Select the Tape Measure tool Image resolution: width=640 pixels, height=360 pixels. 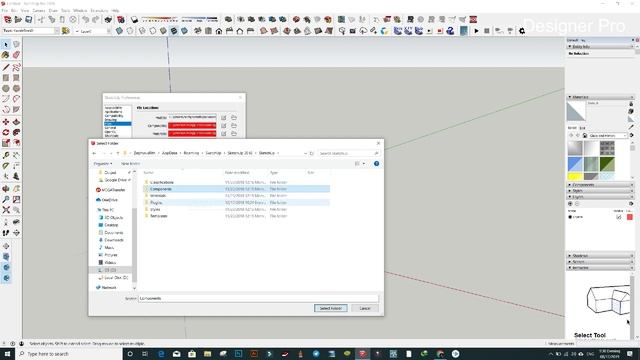(x=6, y=155)
